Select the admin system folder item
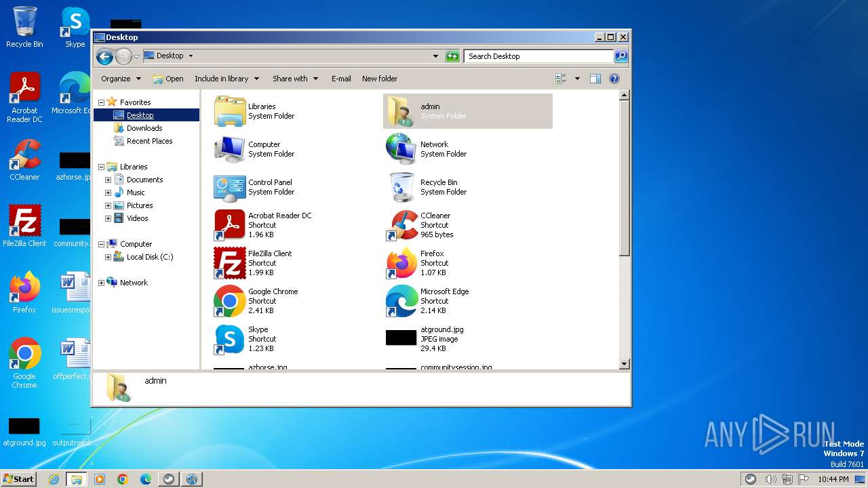868x488 pixels. (x=468, y=111)
